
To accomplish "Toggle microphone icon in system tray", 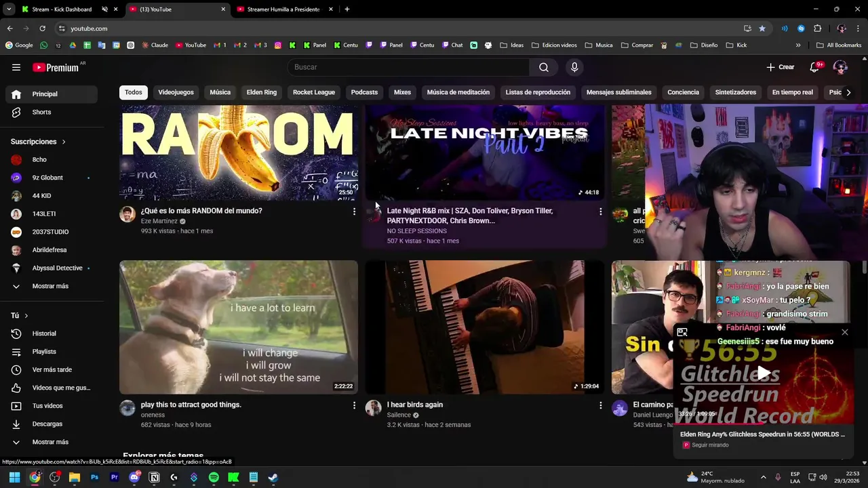I will click(x=778, y=477).
